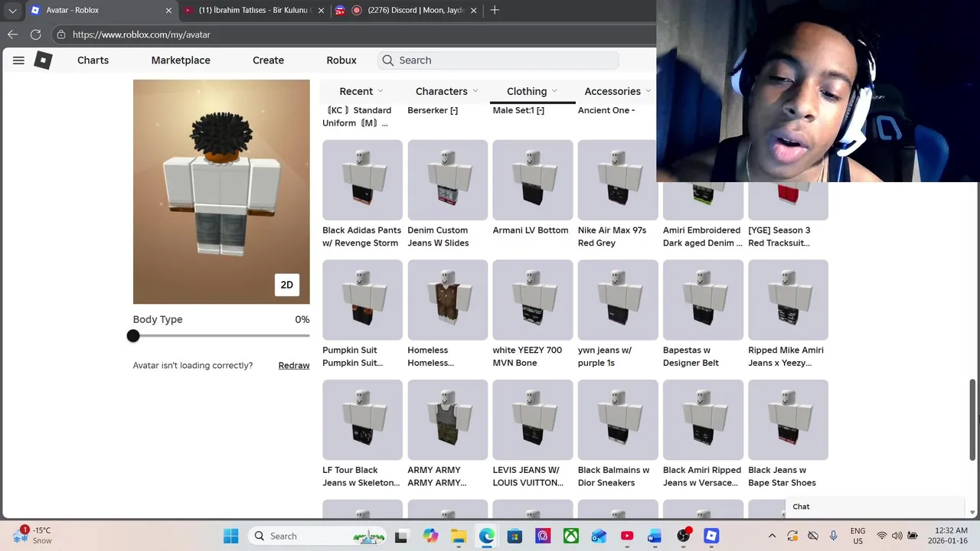This screenshot has width=980, height=551.
Task: Click the Windows taskbar search box
Action: click(x=318, y=536)
